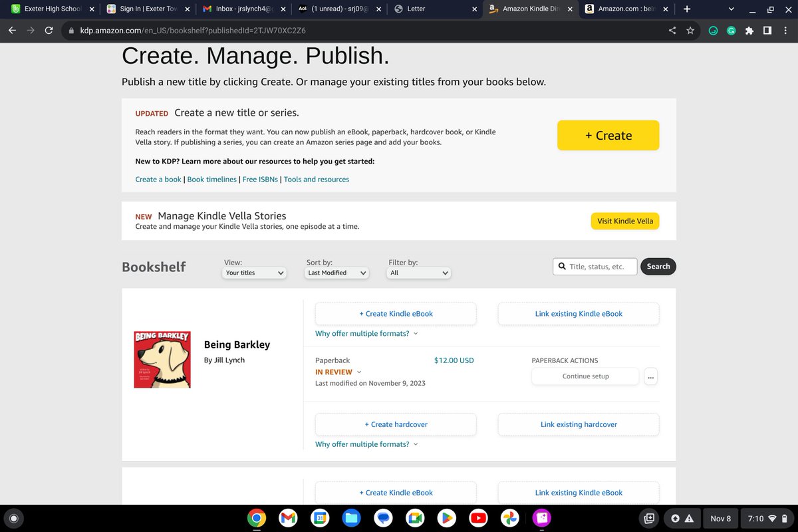
Task: Open 'Tools and resources' link
Action: 317,180
